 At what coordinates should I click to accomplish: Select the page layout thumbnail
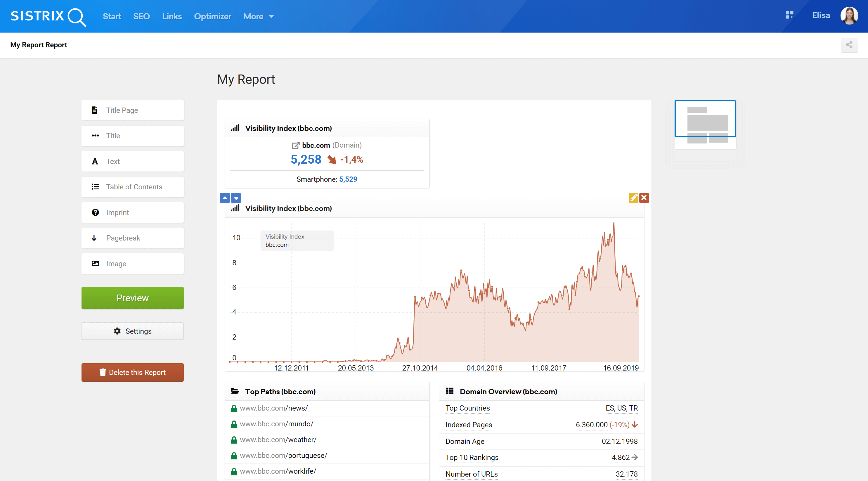[705, 125]
